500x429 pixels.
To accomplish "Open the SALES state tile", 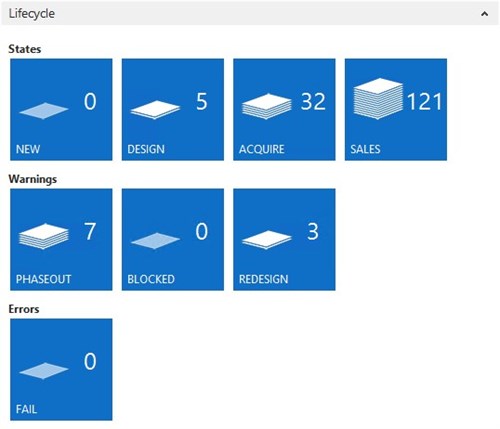I will (396, 110).
